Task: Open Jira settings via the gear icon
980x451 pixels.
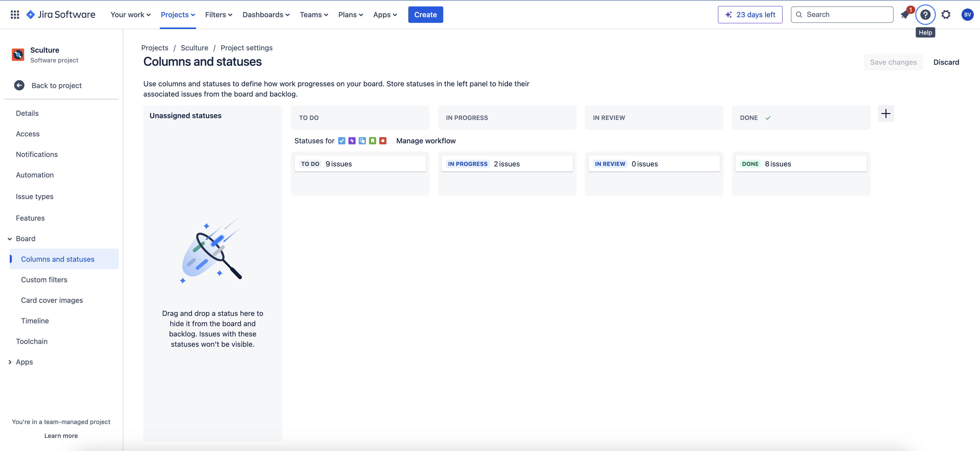Action: (946, 14)
